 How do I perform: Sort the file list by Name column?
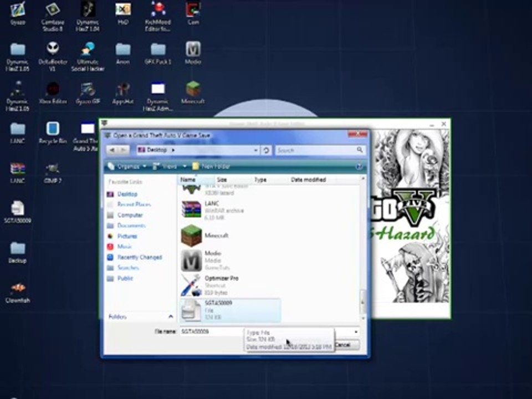(196, 180)
